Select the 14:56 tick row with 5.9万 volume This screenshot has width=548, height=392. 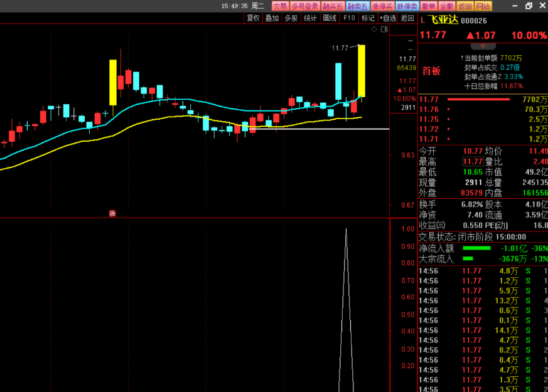click(483, 291)
